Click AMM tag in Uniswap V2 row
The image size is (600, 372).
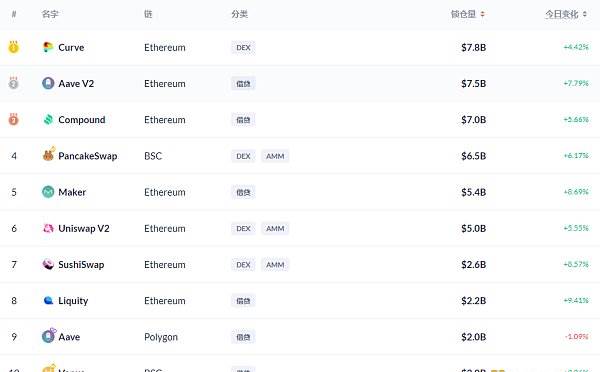[275, 228]
